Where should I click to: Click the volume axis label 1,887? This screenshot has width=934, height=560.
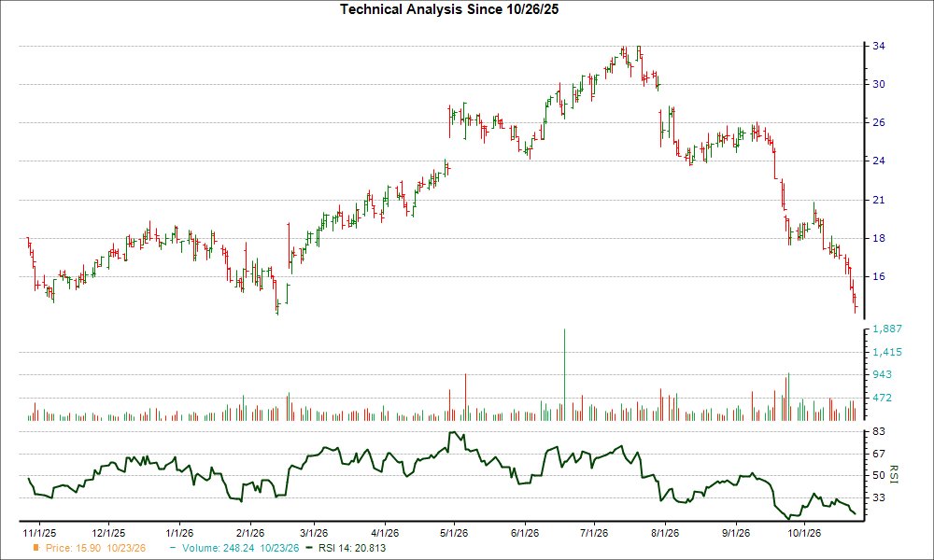coord(887,329)
